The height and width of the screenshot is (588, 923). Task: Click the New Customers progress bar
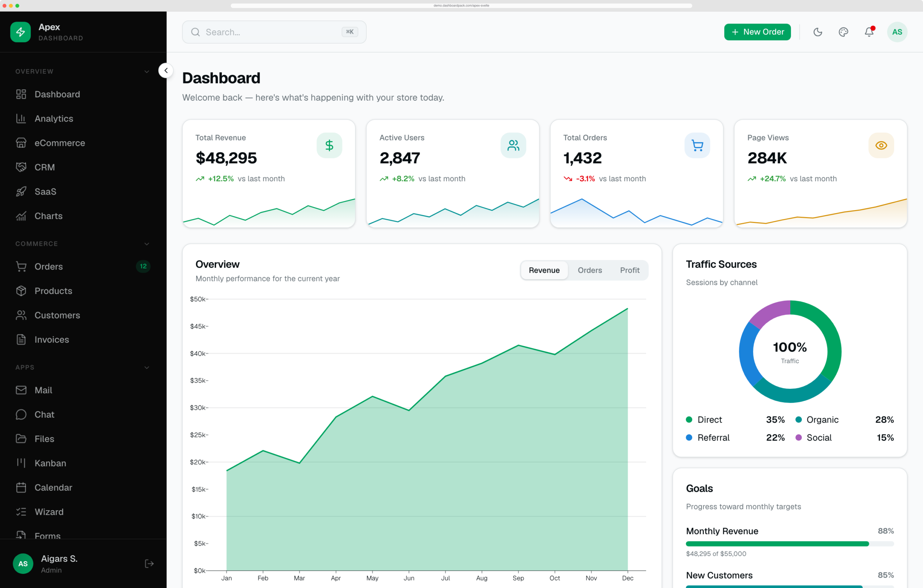point(790,587)
